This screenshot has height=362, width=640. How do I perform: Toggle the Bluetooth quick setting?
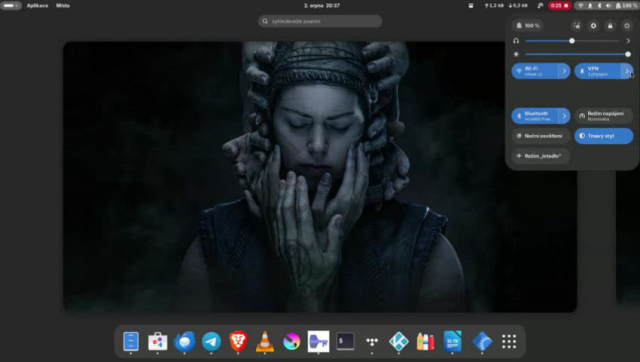[x=535, y=116]
